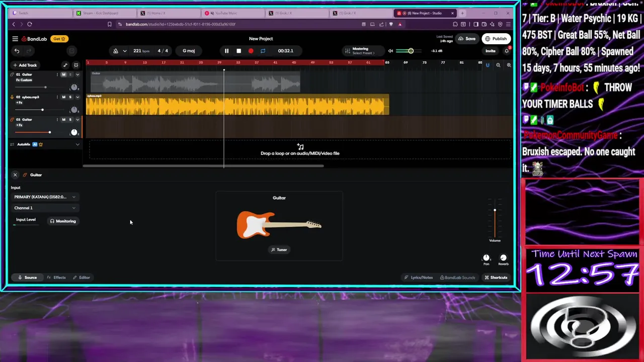Select the yellow sybau.mp3 audio region
This screenshot has width=644, height=362.
[x=237, y=105]
